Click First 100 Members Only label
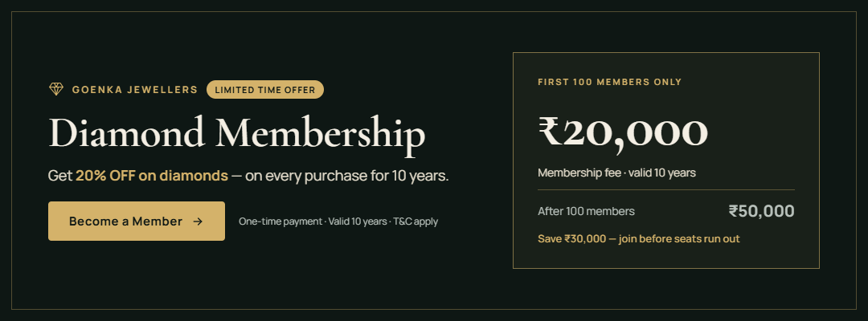Screen dimensions: 868x321 pos(609,83)
